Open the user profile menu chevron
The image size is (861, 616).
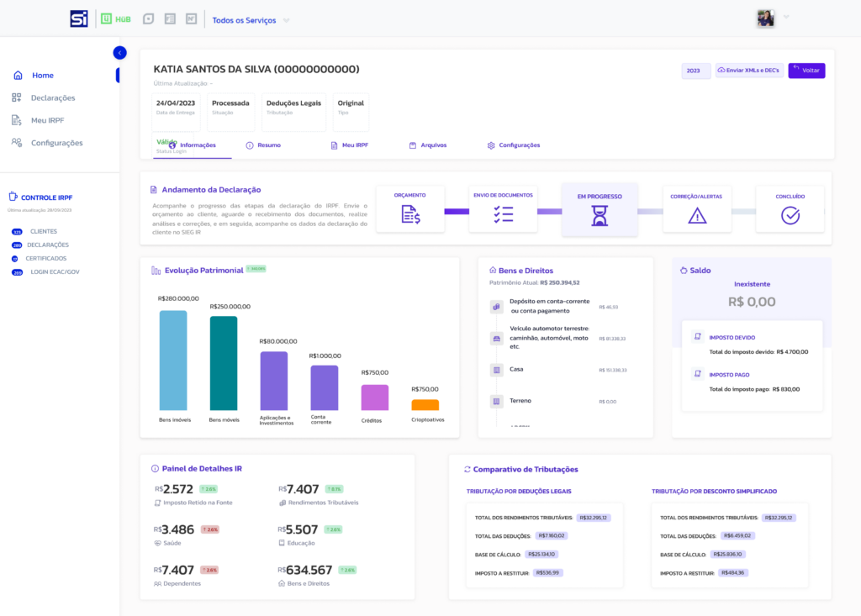click(x=786, y=17)
